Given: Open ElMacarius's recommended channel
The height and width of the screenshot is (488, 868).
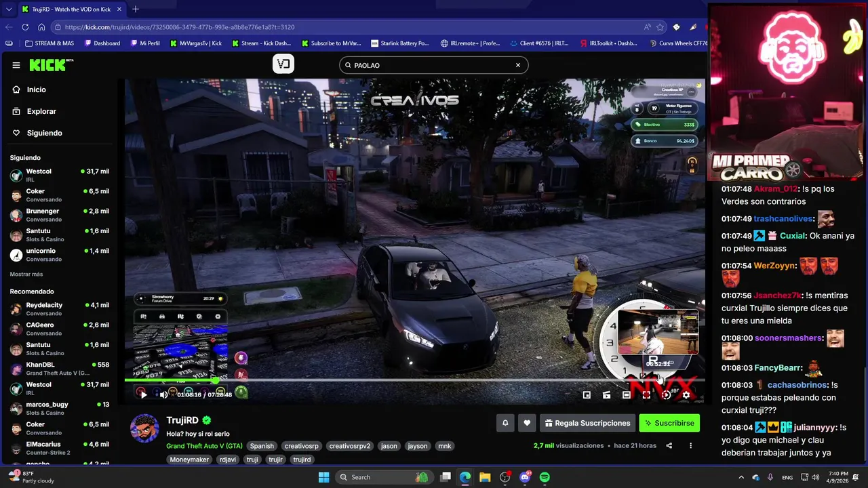Looking at the screenshot, I should pyautogui.click(x=61, y=448).
